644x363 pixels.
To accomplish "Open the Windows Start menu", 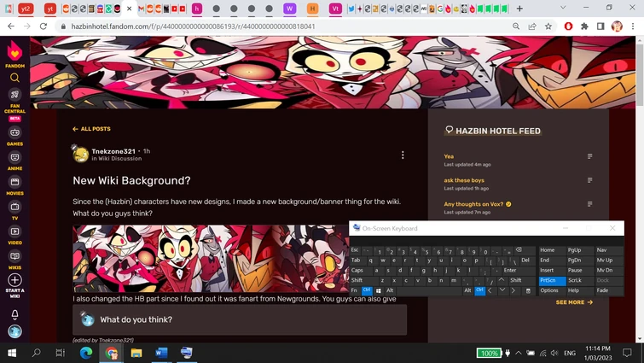I will click(12, 353).
